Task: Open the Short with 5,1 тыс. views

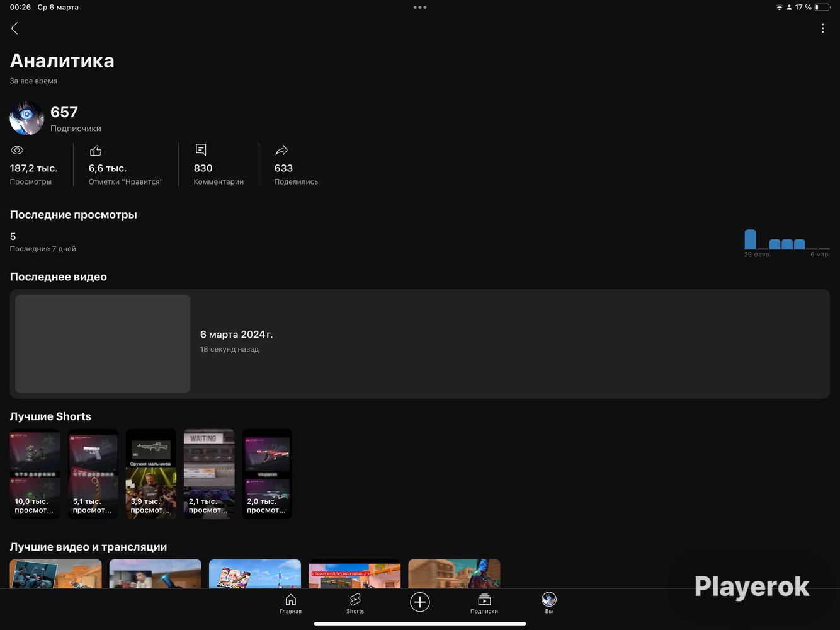Action: 93,474
